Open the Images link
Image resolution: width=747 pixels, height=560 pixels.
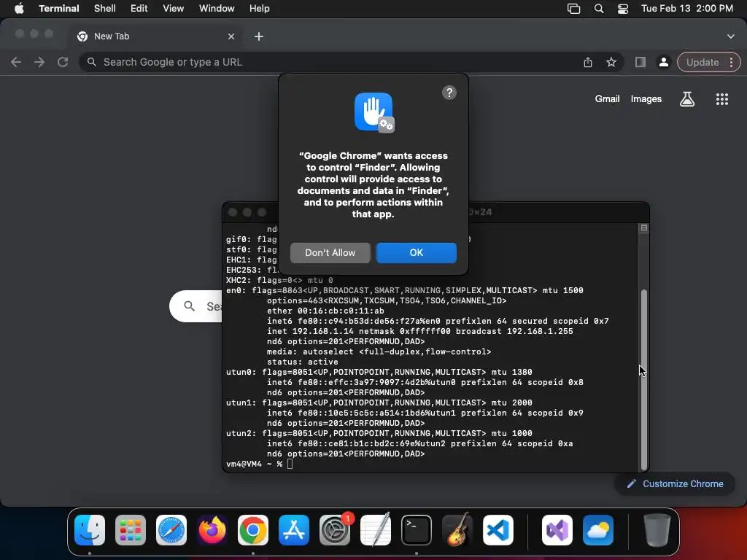pyautogui.click(x=646, y=98)
